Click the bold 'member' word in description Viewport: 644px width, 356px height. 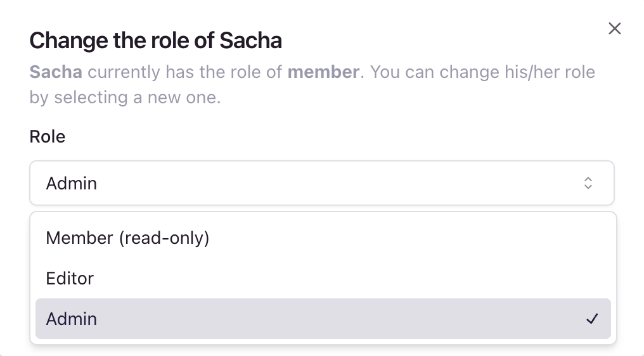(323, 72)
